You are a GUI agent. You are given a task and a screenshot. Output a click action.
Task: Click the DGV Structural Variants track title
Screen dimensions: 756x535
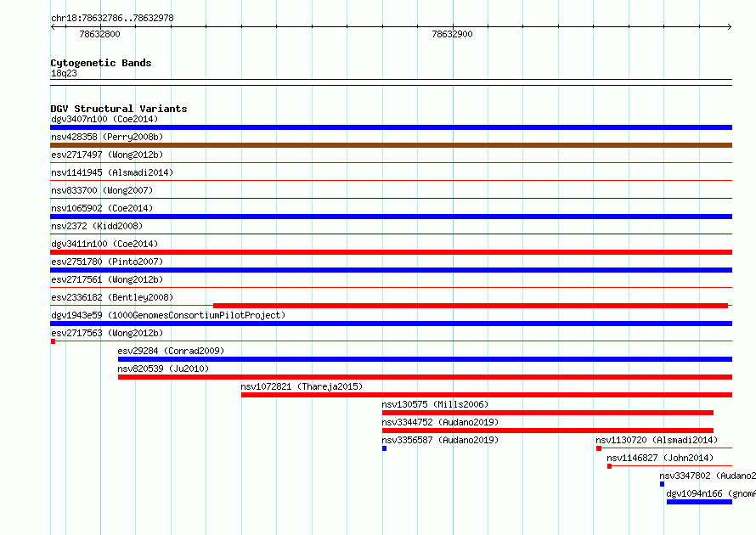[119, 109]
